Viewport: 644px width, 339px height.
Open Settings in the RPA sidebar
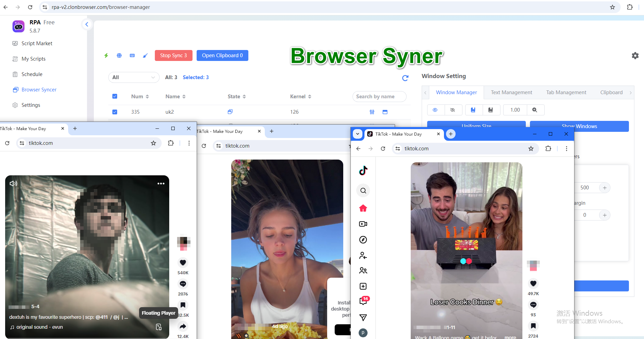31,105
